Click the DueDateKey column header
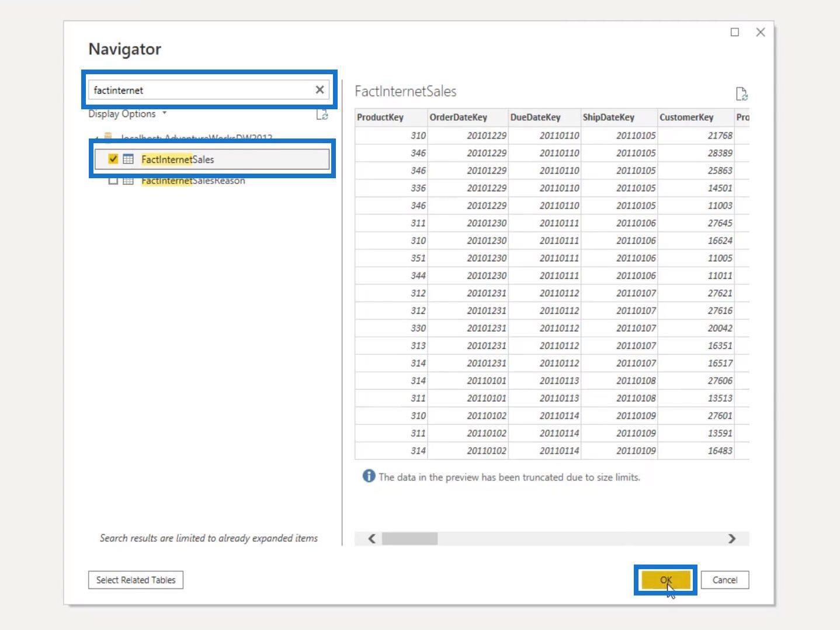The height and width of the screenshot is (630, 840). 544,117
